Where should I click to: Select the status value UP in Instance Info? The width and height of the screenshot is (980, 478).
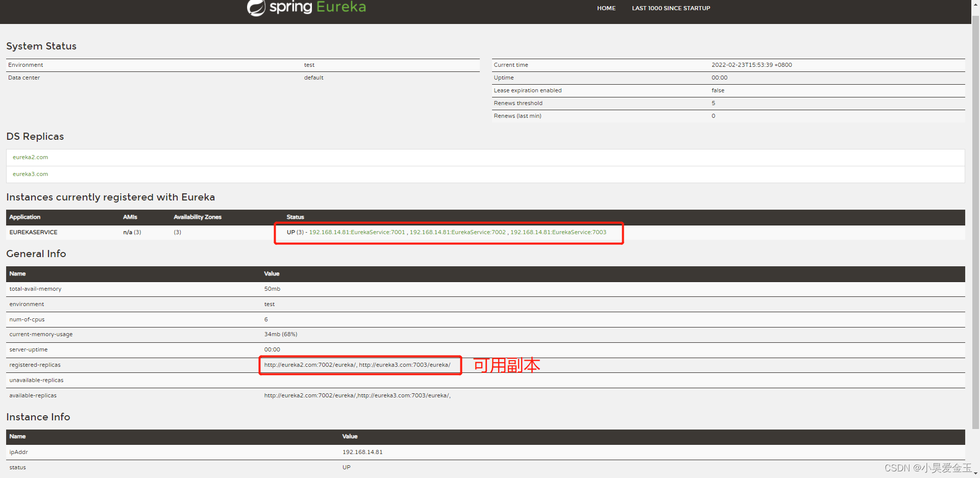(347, 467)
